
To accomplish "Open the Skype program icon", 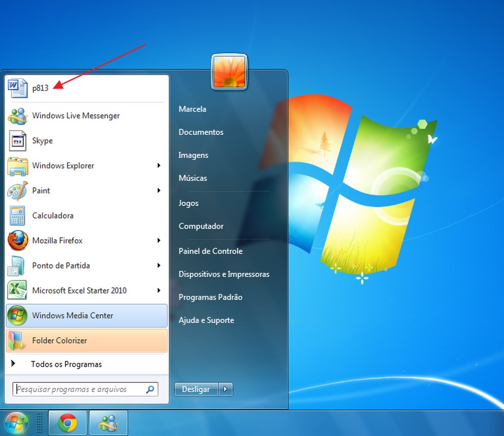I will click(17, 141).
